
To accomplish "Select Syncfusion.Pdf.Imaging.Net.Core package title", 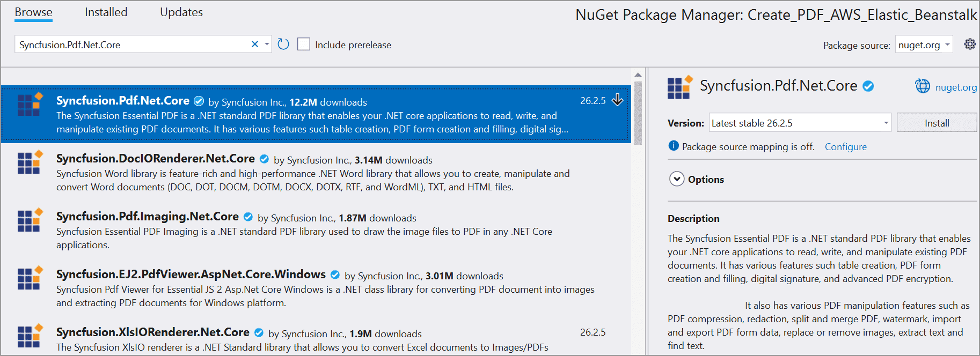I will coord(148,217).
